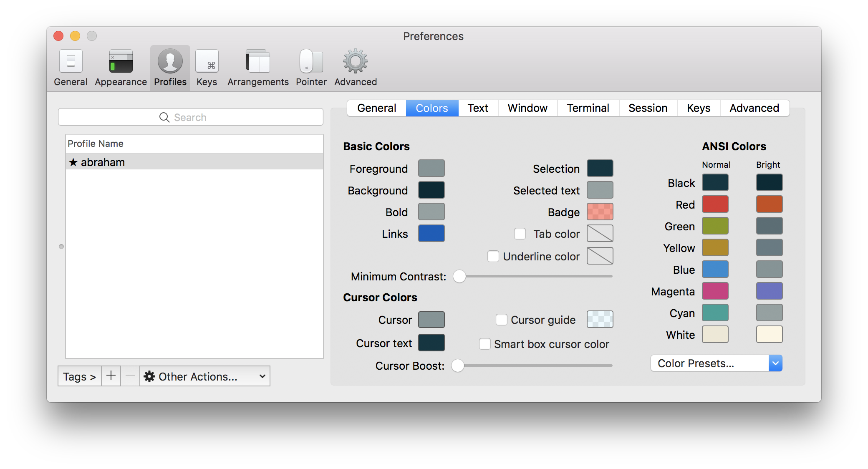Enable the Tab color checkbox
868x469 pixels.
click(x=520, y=234)
